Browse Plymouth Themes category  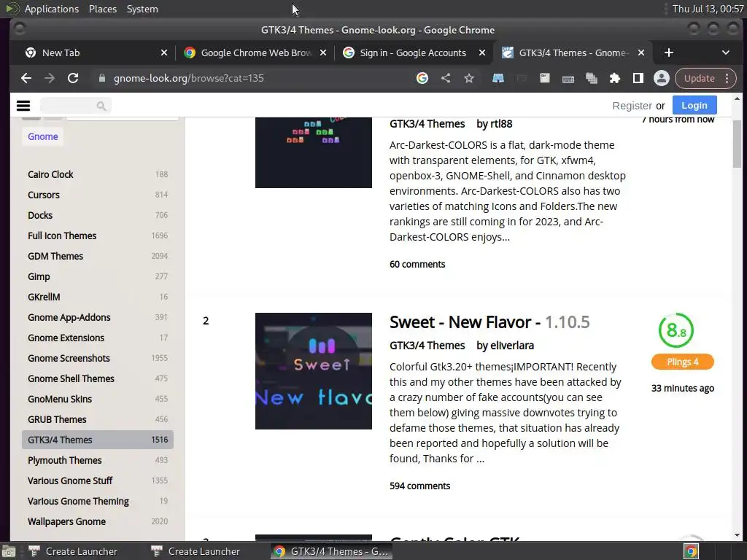pos(98,461)
